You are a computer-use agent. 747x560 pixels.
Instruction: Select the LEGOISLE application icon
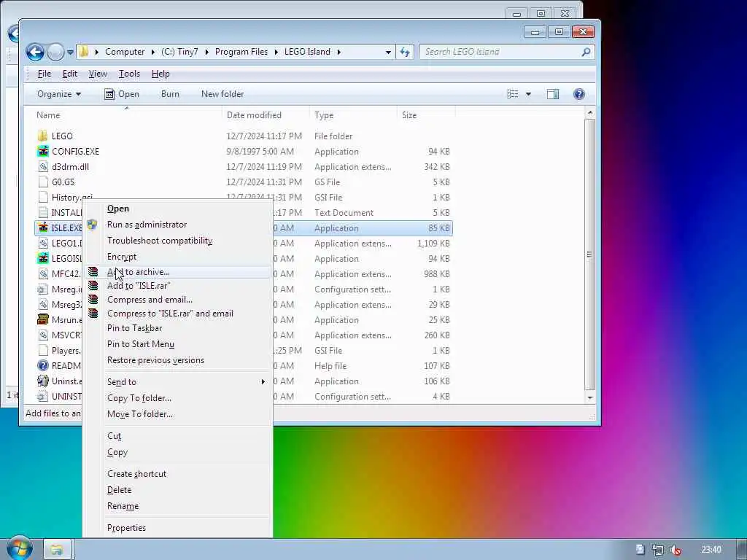(43, 259)
